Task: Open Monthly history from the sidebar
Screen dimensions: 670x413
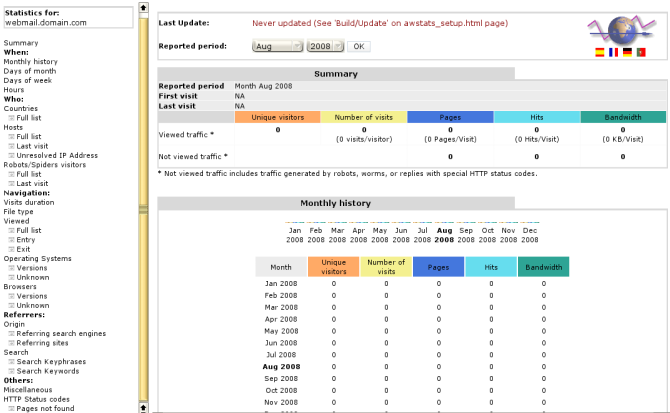Action: coord(30,62)
